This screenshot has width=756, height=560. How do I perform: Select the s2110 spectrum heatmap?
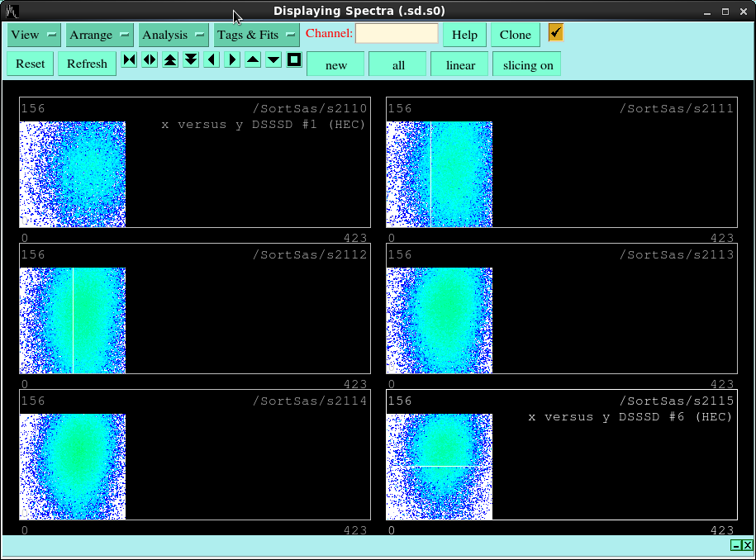point(73,174)
